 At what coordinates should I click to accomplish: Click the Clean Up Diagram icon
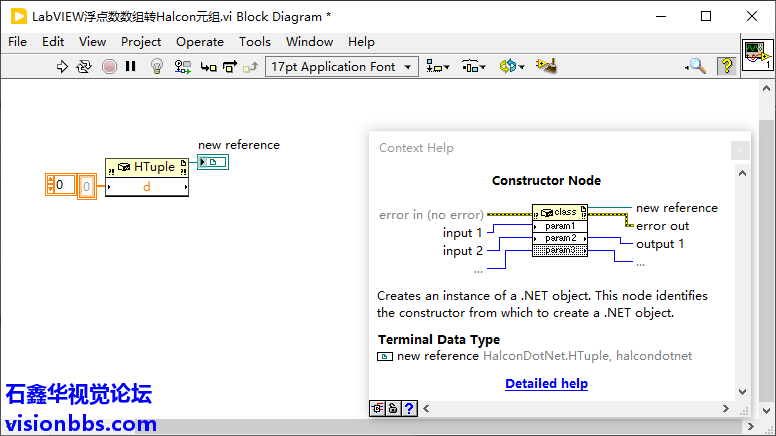coord(545,67)
